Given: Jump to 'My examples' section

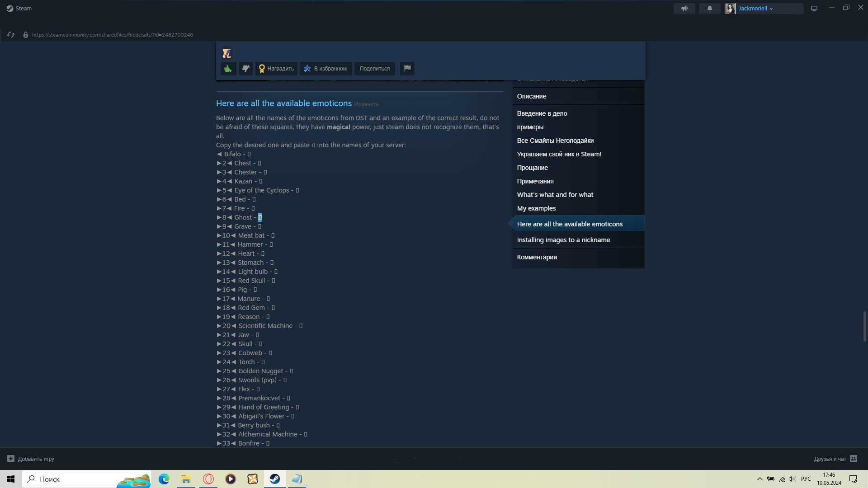Looking at the screenshot, I should tap(536, 208).
